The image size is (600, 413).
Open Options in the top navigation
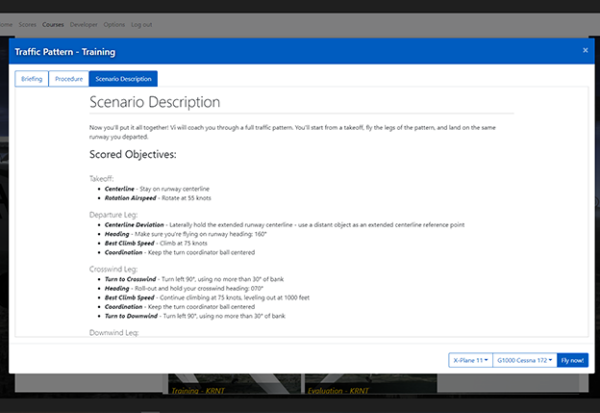[x=114, y=23]
